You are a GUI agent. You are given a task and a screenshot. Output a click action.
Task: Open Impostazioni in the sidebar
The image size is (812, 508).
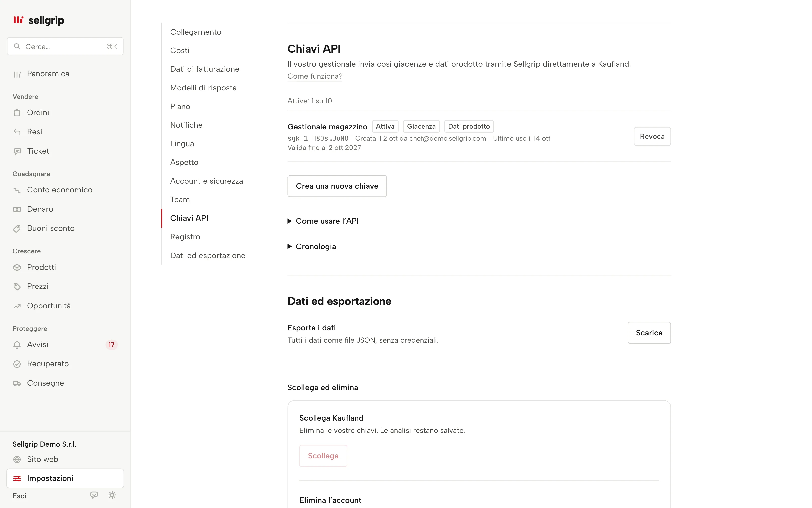[65, 478]
